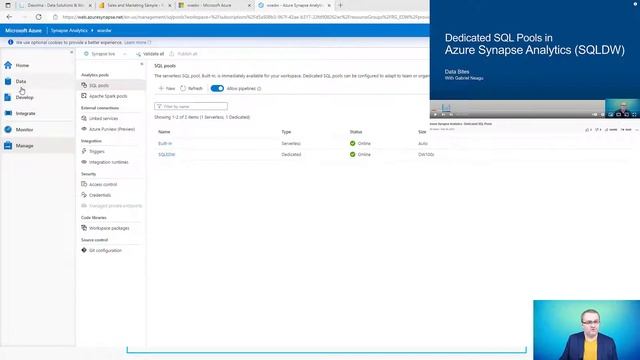
Task: Toggle the Allow pipelines switch
Action: tap(217, 88)
